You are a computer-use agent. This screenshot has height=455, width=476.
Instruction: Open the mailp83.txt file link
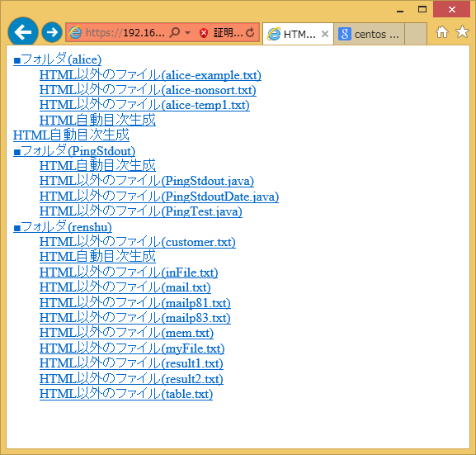pos(135,318)
